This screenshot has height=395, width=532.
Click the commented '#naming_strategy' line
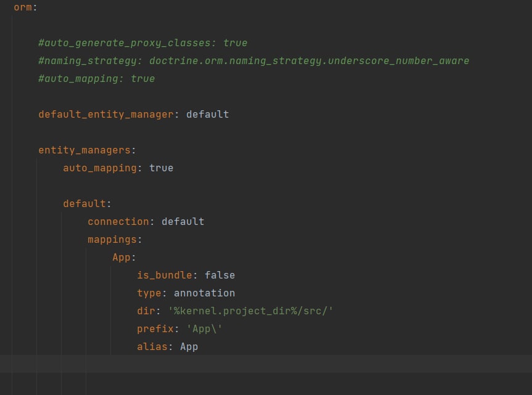click(254, 61)
